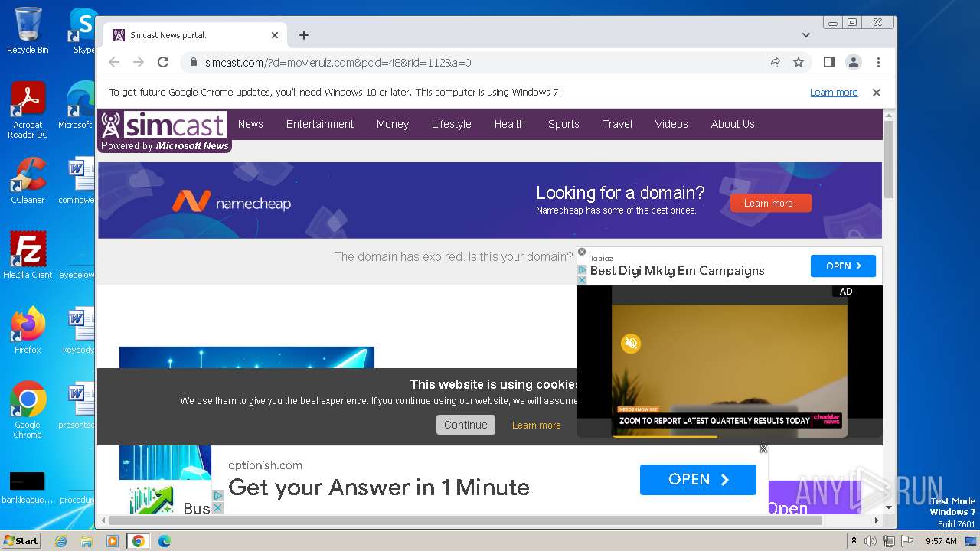Open media player from taskbar
The width and height of the screenshot is (980, 551).
(x=113, y=541)
